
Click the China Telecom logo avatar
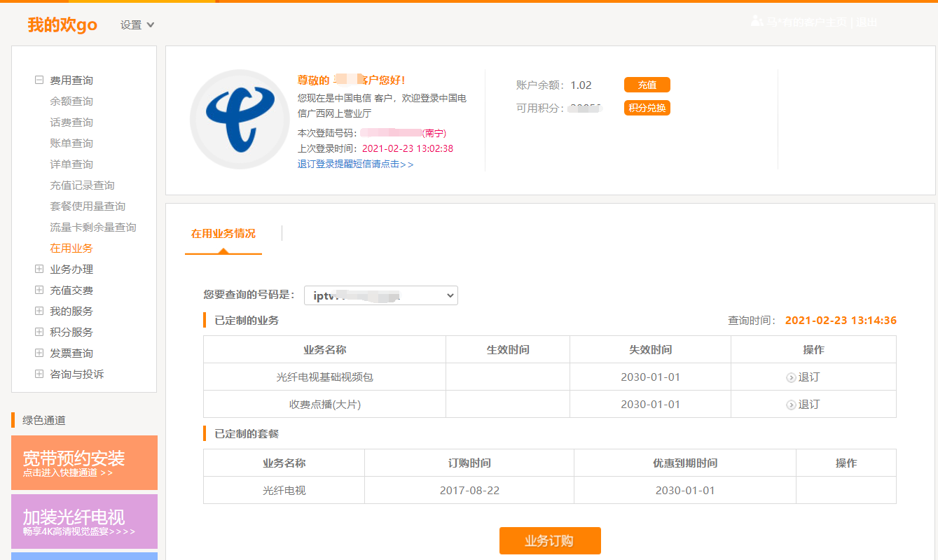[x=239, y=120]
